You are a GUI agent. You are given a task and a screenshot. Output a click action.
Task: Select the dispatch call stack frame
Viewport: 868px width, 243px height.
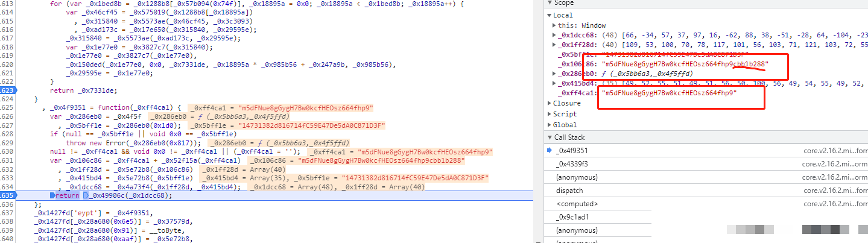tap(569, 191)
